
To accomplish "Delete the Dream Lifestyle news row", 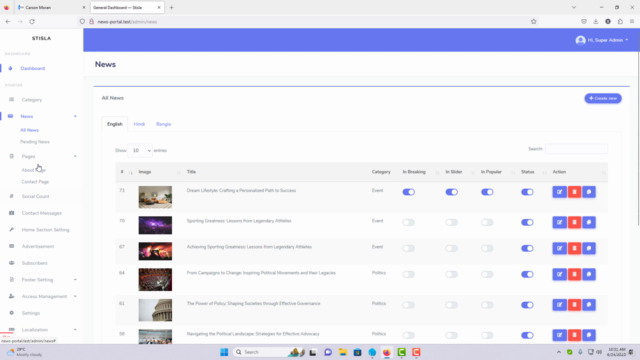I will [574, 192].
